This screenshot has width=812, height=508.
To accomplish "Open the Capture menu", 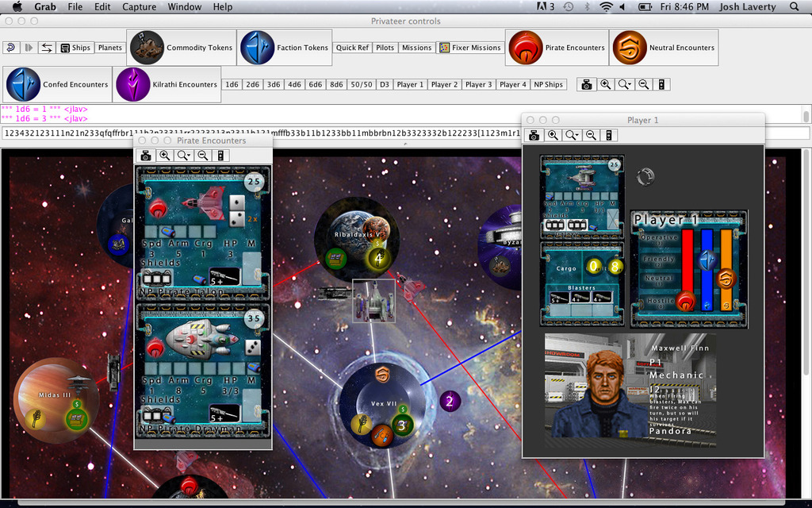I will (x=139, y=6).
